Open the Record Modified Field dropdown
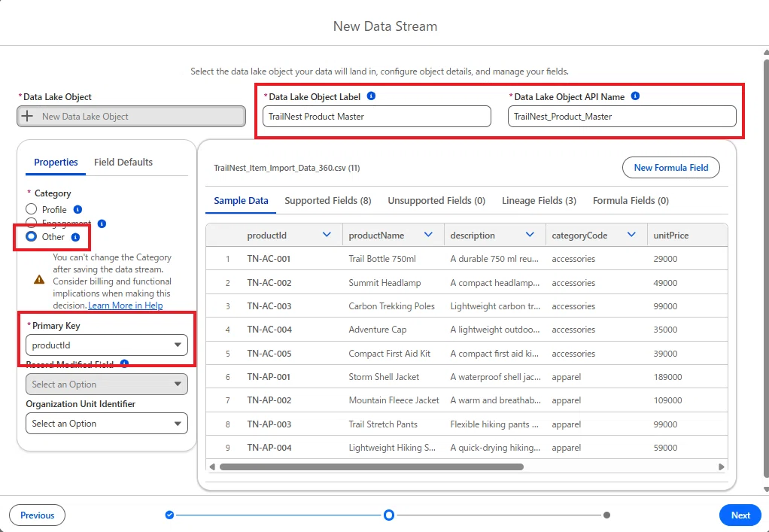The height and width of the screenshot is (532, 769). pyautogui.click(x=106, y=385)
